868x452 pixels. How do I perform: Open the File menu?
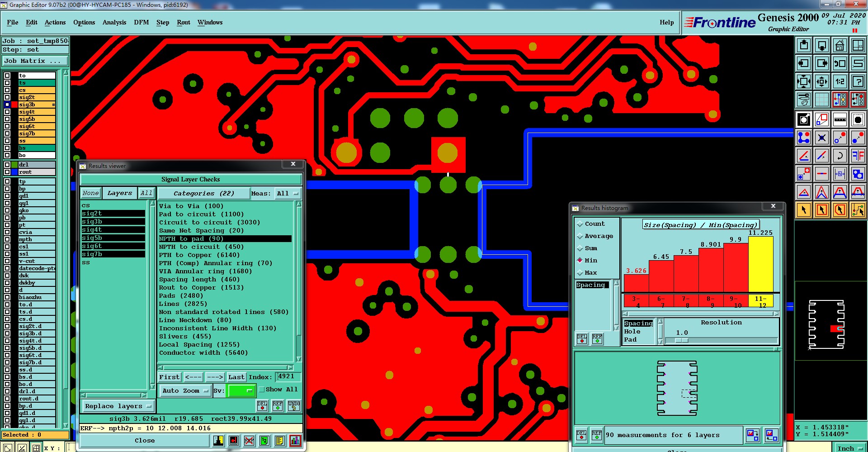(x=13, y=22)
